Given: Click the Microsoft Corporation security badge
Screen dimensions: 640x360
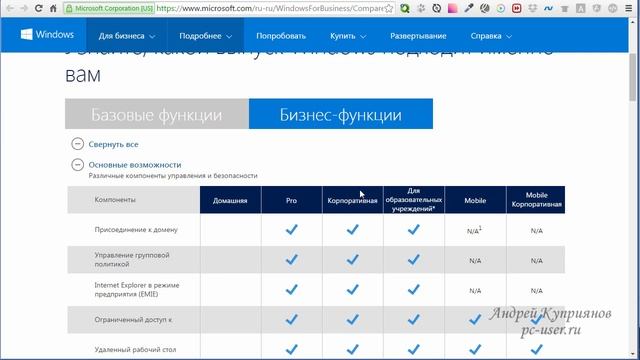Looking at the screenshot, I should tap(109, 8).
